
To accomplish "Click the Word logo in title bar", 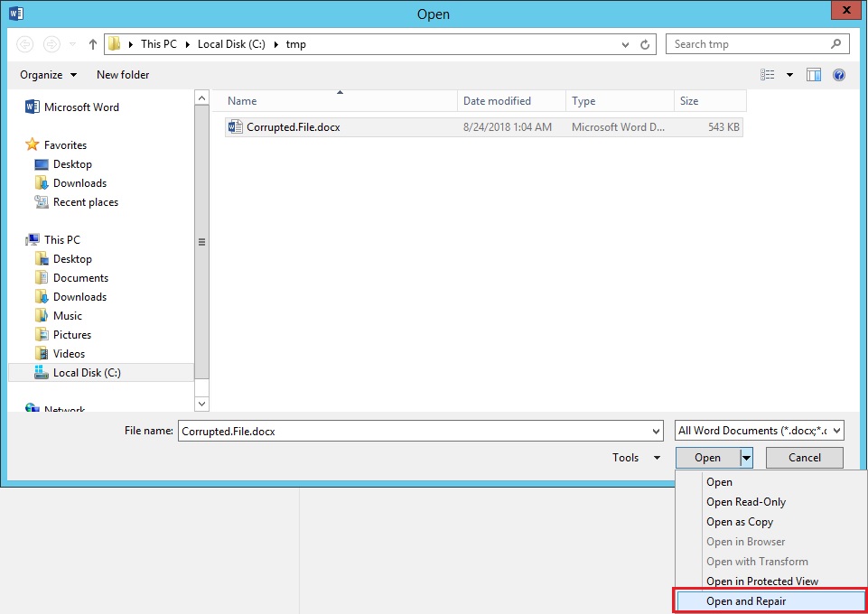I will (16, 13).
